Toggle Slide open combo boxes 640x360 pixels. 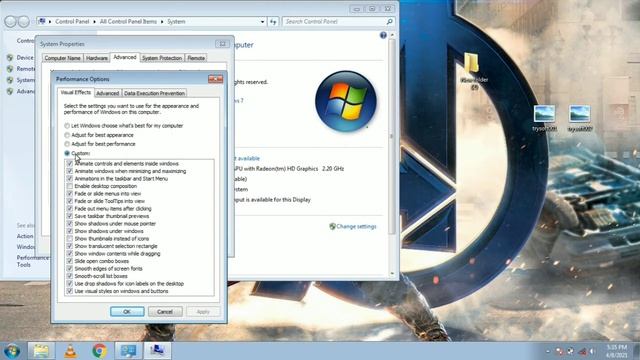coord(70,261)
